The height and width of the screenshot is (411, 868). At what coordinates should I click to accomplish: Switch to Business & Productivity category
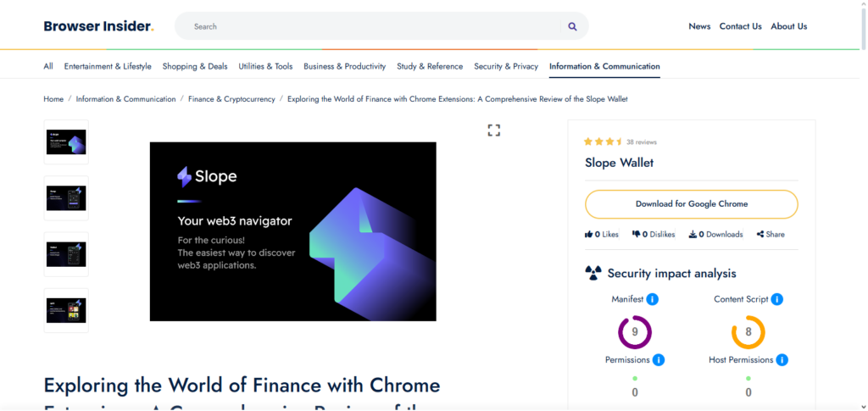344,66
